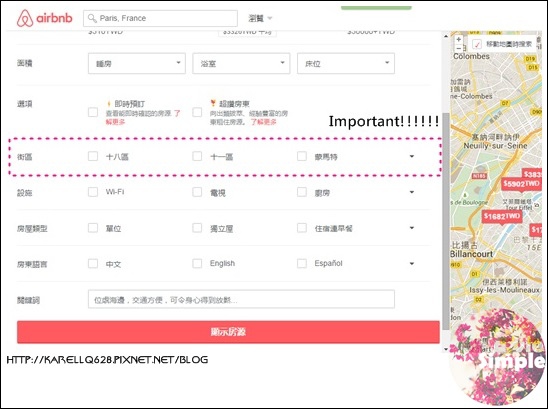The width and height of the screenshot is (548, 409).
Task: Check the 中文 host language box
Action: tap(93, 263)
